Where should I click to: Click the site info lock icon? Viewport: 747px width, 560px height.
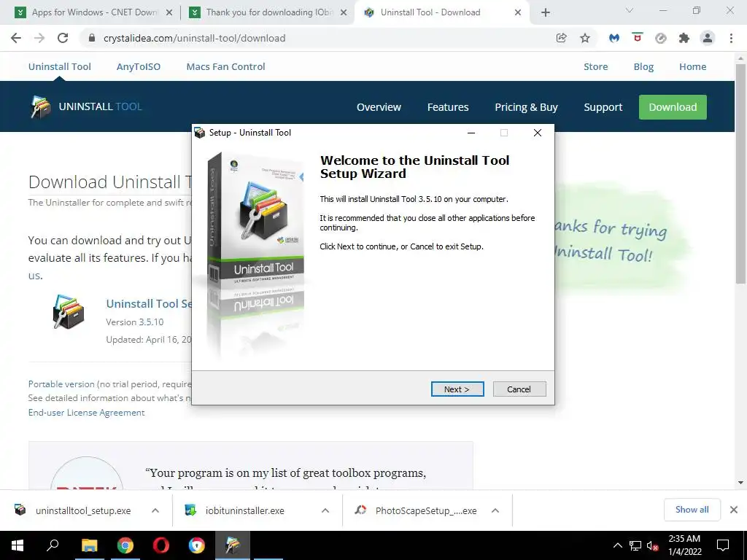click(92, 38)
